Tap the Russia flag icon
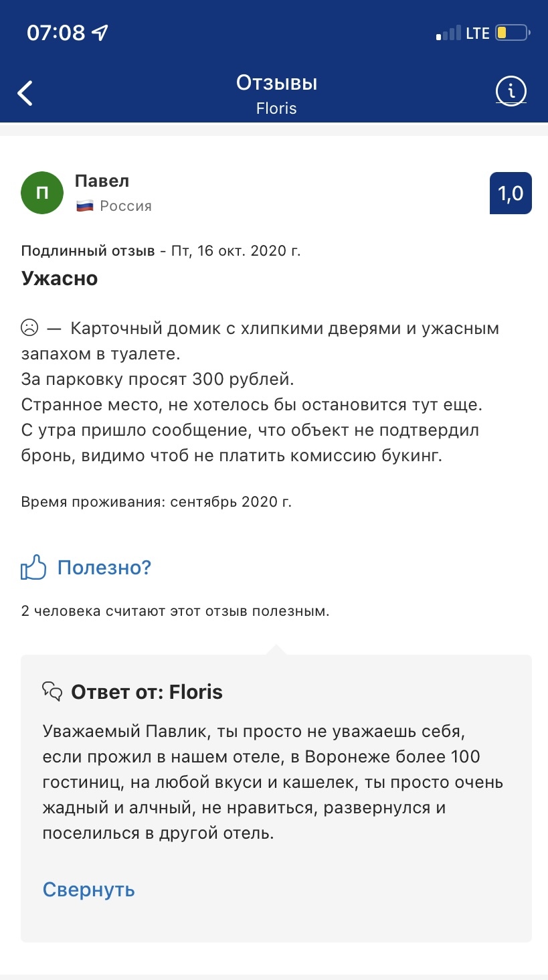 tap(85, 206)
